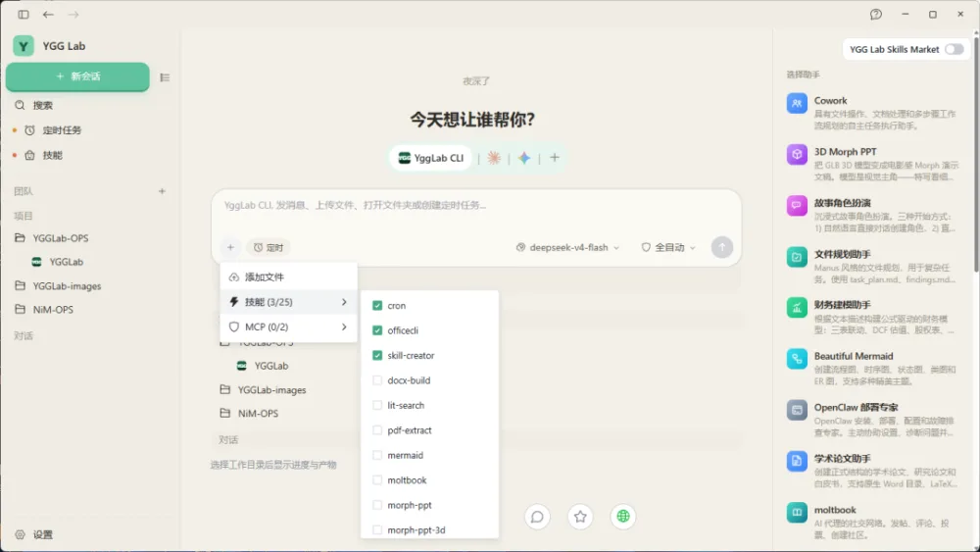Viewport: 980px width, 552px height.
Task: Uncheck the officecli skill
Action: pos(377,330)
